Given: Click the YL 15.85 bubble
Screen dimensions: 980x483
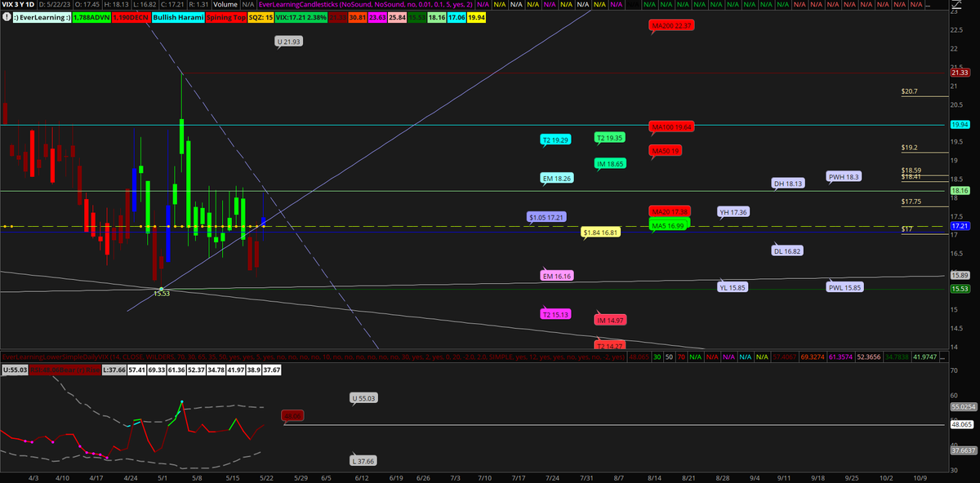Looking at the screenshot, I should point(733,287).
